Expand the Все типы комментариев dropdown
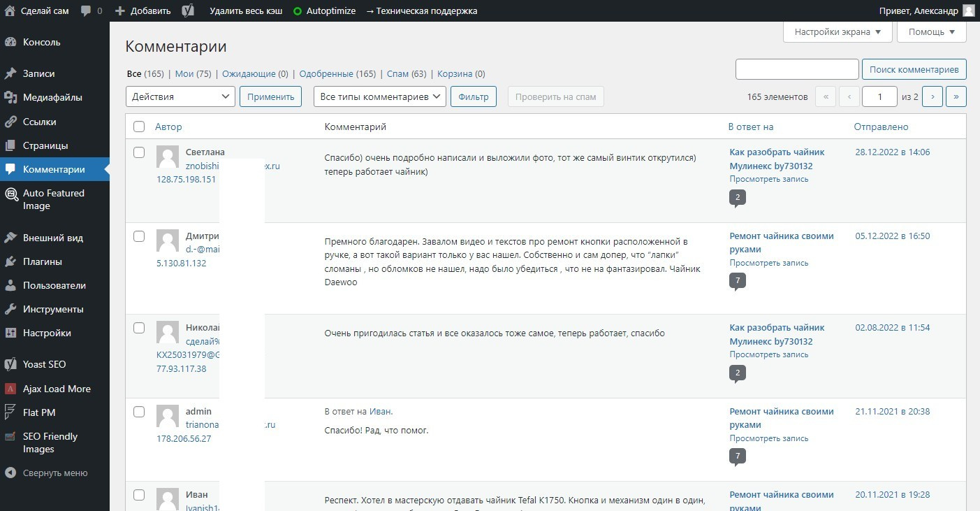Screen dimensions: 980x511 [x=380, y=96]
